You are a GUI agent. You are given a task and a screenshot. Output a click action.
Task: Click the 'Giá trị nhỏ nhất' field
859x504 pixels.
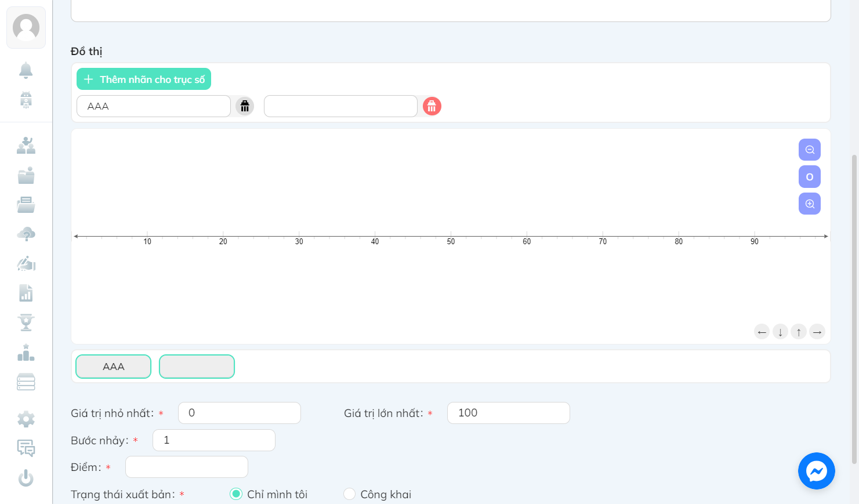tap(240, 413)
